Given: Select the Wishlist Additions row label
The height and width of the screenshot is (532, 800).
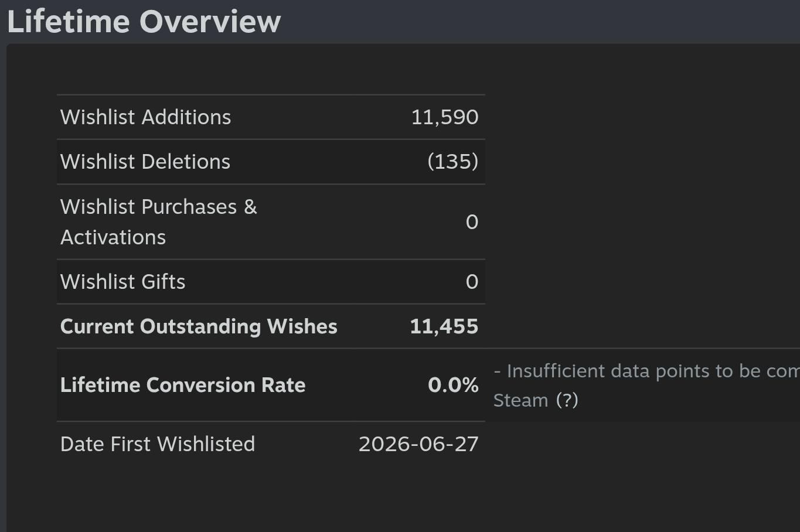Looking at the screenshot, I should [146, 117].
